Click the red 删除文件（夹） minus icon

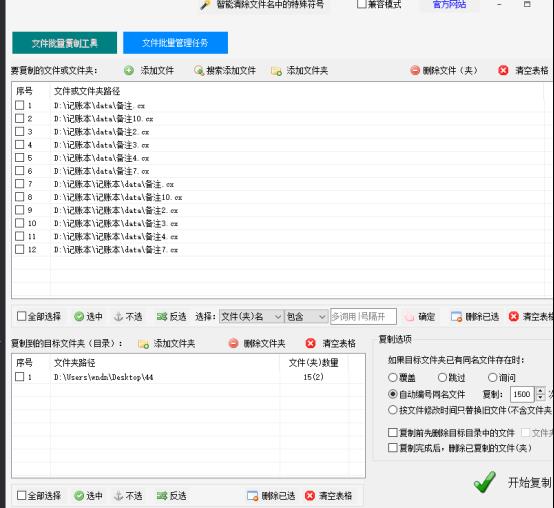tap(415, 71)
